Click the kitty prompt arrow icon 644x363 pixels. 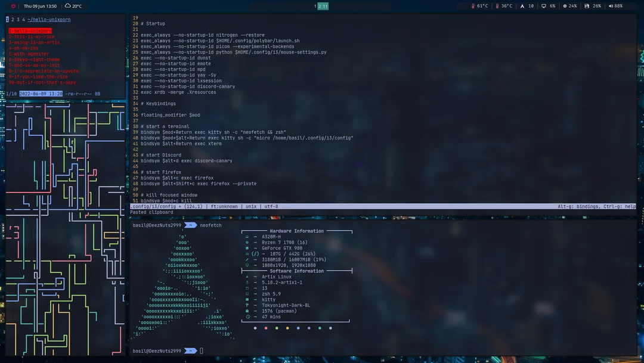[191, 225]
